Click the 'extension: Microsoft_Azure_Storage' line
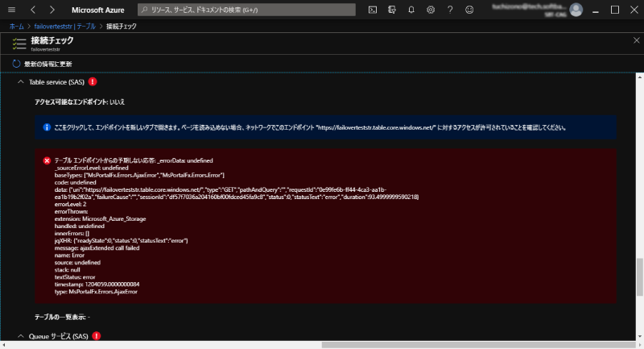The image size is (644, 349). click(x=100, y=218)
